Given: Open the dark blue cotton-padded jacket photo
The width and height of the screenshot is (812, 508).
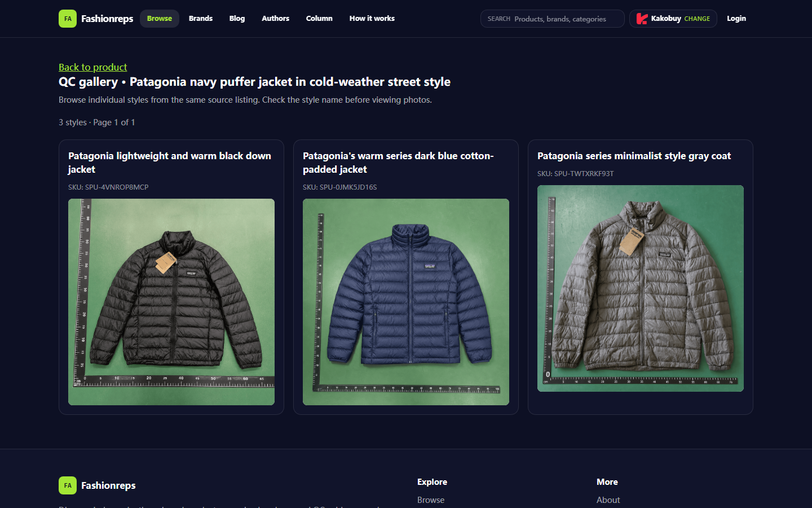Looking at the screenshot, I should click(x=406, y=302).
